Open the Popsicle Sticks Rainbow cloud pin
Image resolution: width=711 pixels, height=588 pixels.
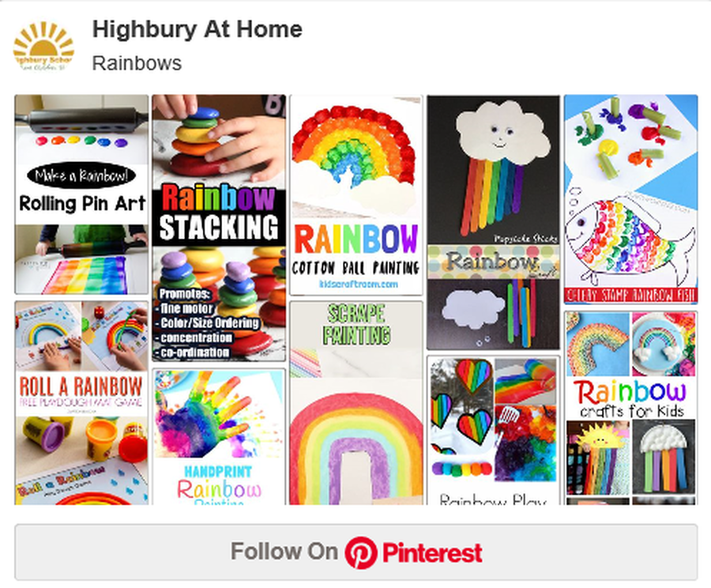493,222
